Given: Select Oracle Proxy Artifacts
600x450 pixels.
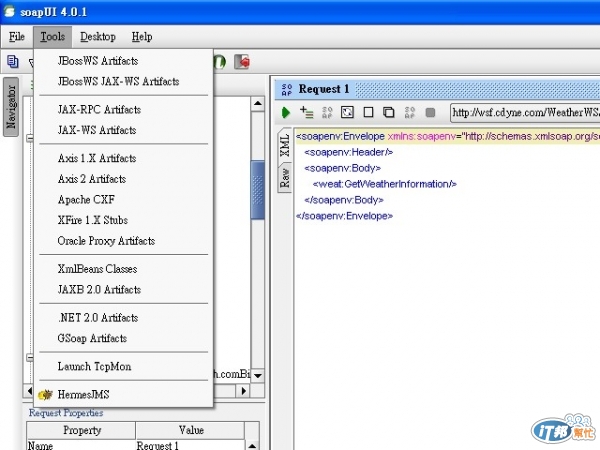Looking at the screenshot, I should (124, 241).
